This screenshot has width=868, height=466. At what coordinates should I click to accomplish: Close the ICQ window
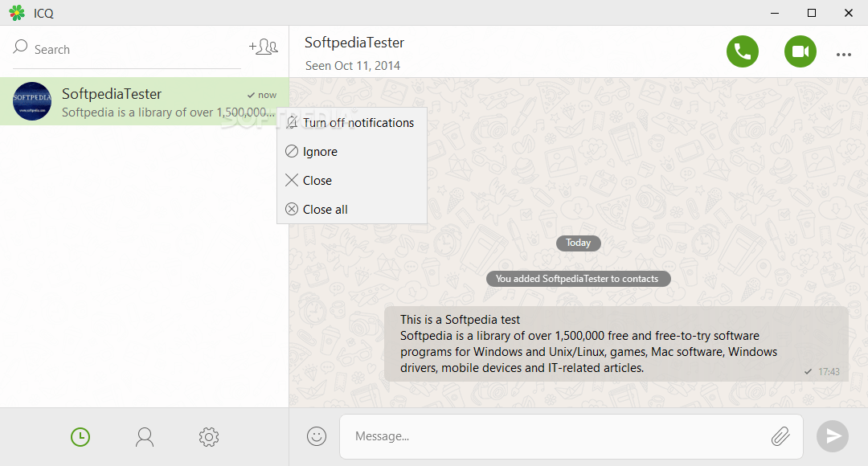[x=848, y=13]
